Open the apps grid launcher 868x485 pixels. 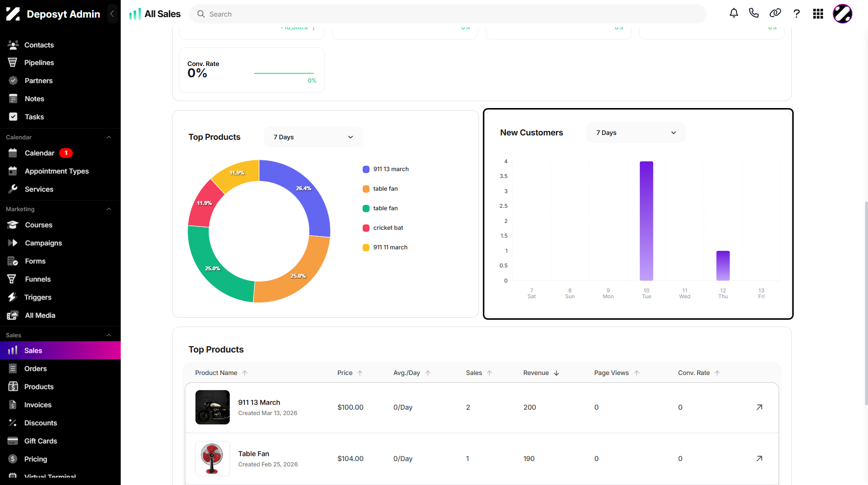click(x=818, y=14)
